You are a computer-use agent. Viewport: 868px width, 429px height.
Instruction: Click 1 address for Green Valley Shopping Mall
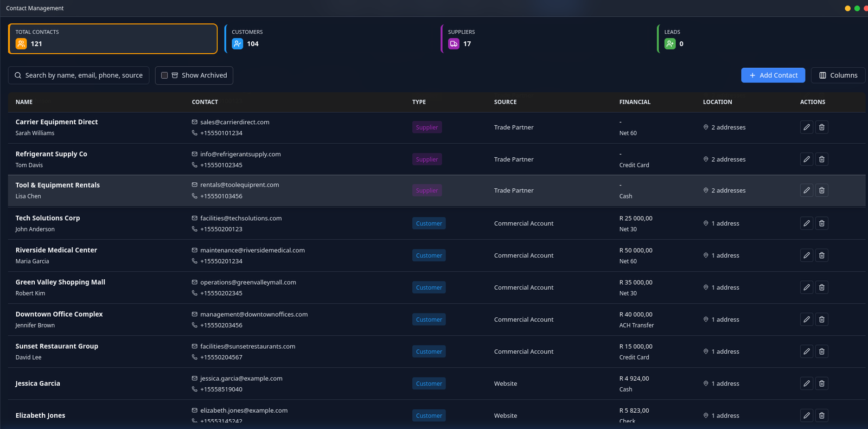(725, 287)
